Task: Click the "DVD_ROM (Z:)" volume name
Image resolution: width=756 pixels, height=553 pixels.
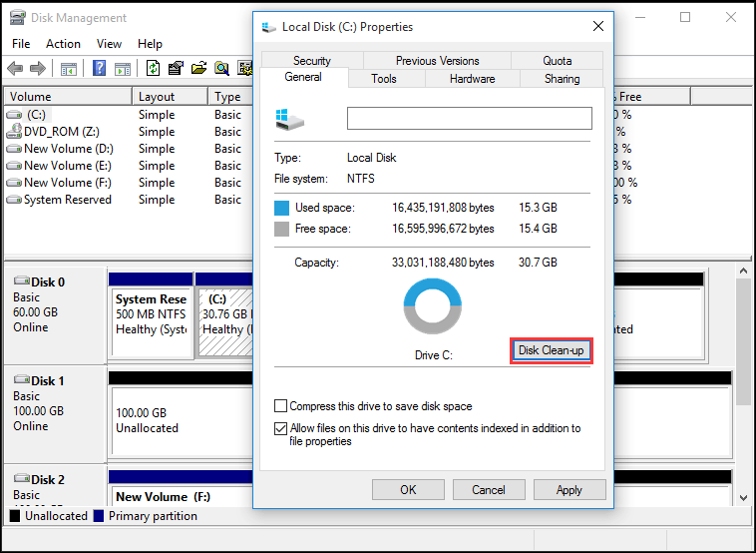Action: (x=62, y=132)
